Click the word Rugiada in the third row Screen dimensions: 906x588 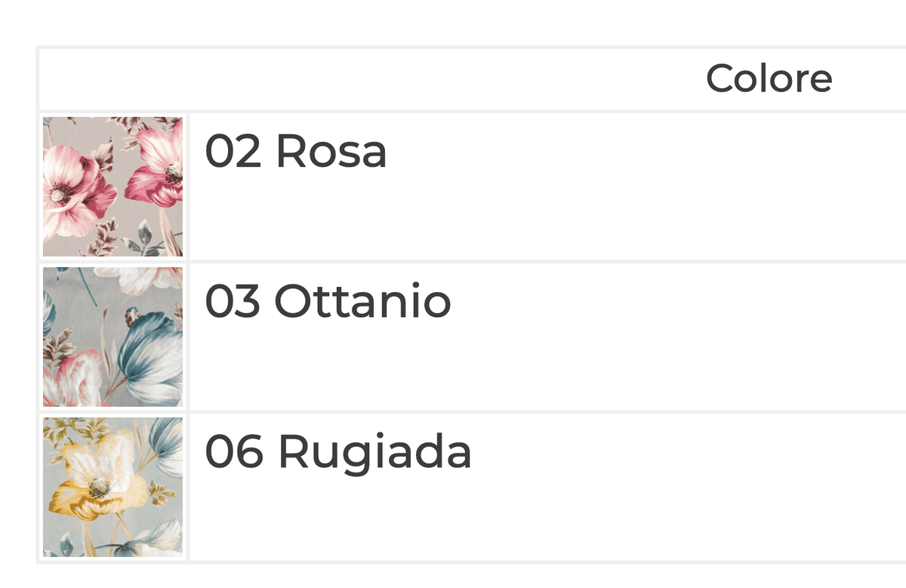click(x=375, y=452)
